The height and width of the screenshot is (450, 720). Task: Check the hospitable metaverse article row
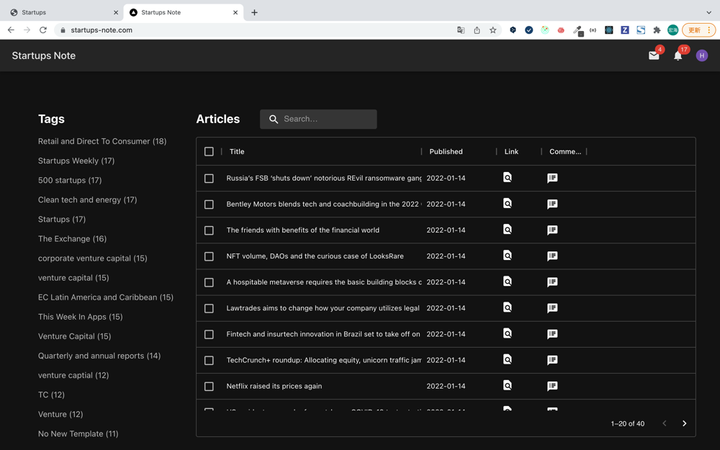[x=209, y=282]
